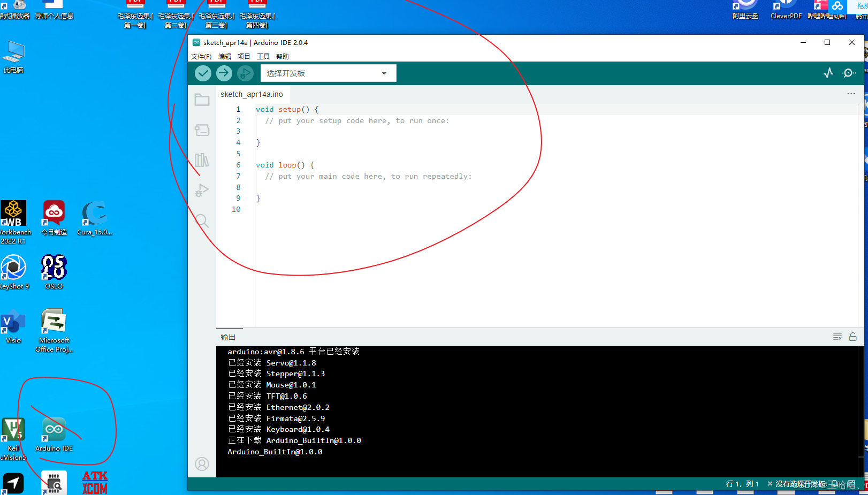Select the Keil uVision5 desktop shortcut
The height and width of the screenshot is (495, 868).
pos(13,439)
